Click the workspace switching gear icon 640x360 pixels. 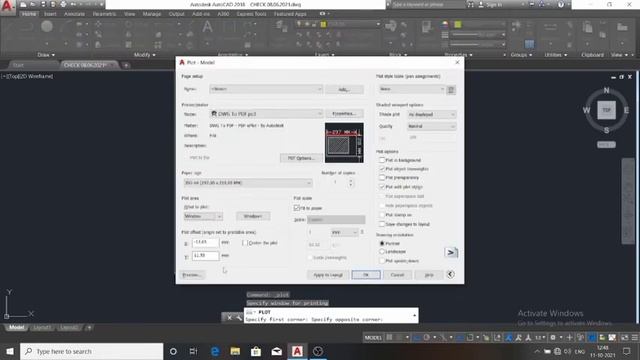click(553, 338)
